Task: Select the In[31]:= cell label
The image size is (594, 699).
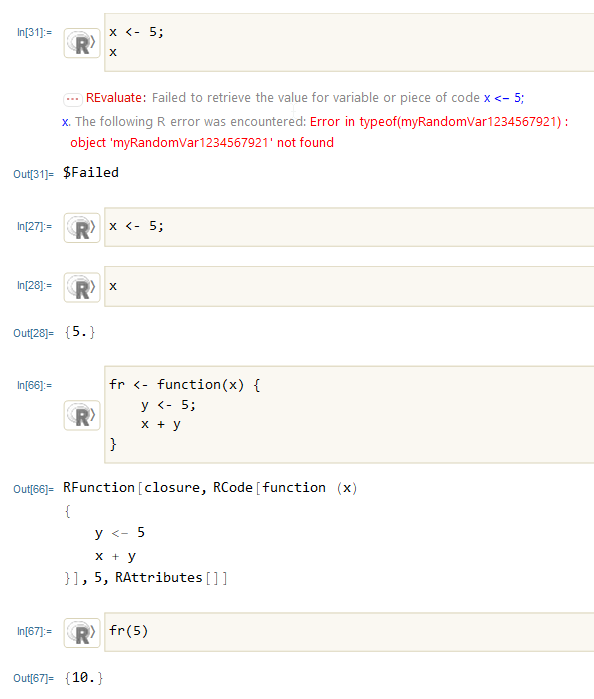Action: (x=34, y=32)
